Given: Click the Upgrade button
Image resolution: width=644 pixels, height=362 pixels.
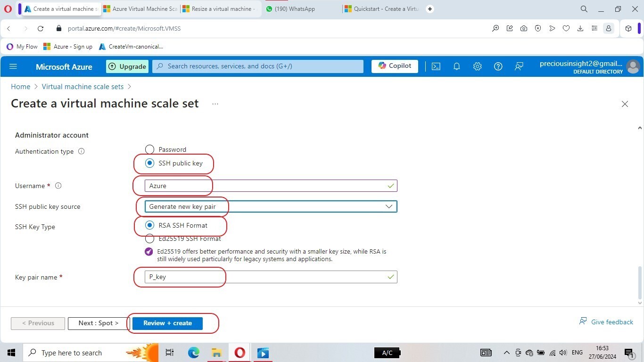Looking at the screenshot, I should click(x=127, y=66).
